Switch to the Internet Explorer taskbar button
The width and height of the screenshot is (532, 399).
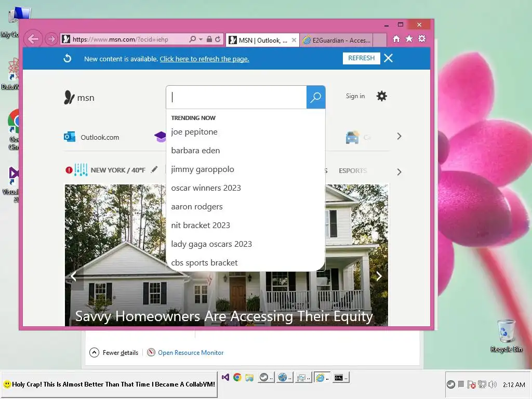[322, 377]
